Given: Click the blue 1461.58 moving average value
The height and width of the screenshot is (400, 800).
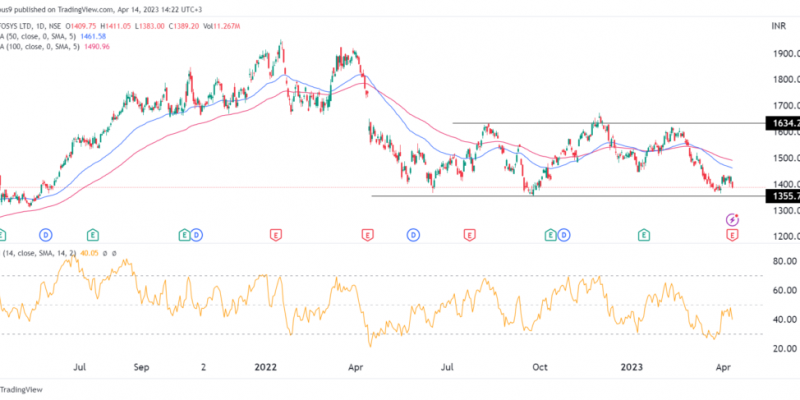Looking at the screenshot, I should [x=91, y=36].
